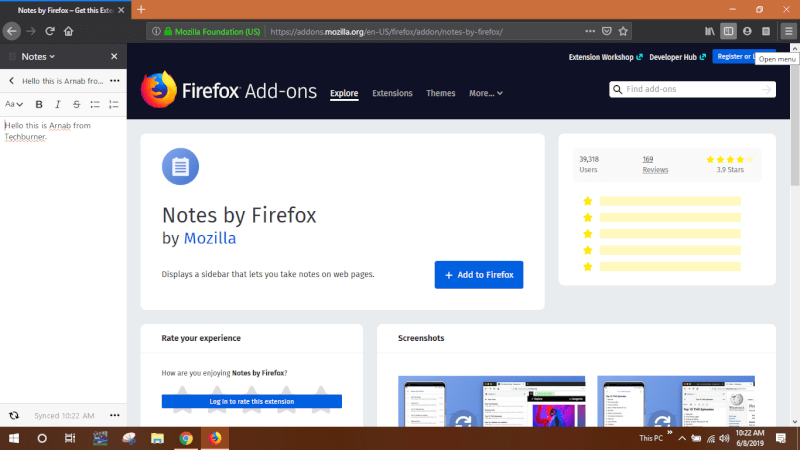This screenshot has width=800, height=450.
Task: Open Cortana search circle on taskbar
Action: 42,438
